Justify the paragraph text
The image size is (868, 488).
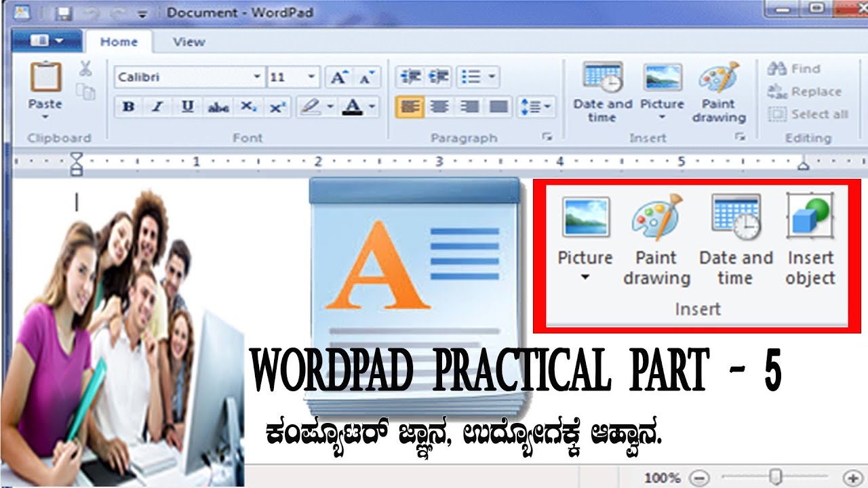[498, 106]
